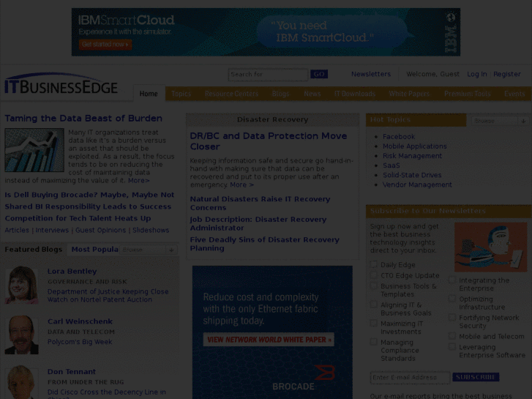The image size is (532, 399).
Task: Open the Premium Tools menu item
Action: [x=468, y=94]
